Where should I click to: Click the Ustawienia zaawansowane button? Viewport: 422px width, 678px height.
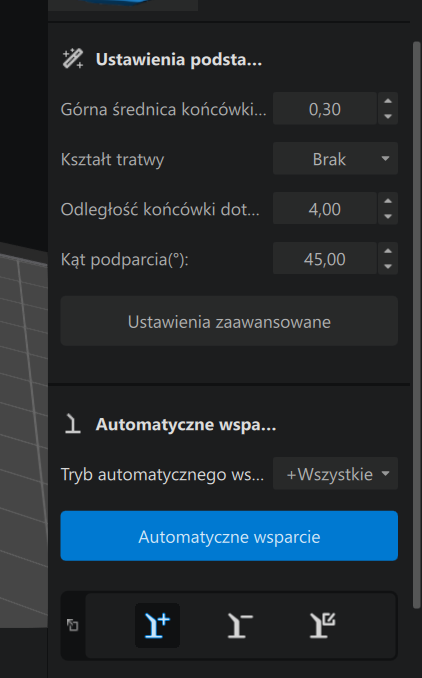[x=229, y=321]
